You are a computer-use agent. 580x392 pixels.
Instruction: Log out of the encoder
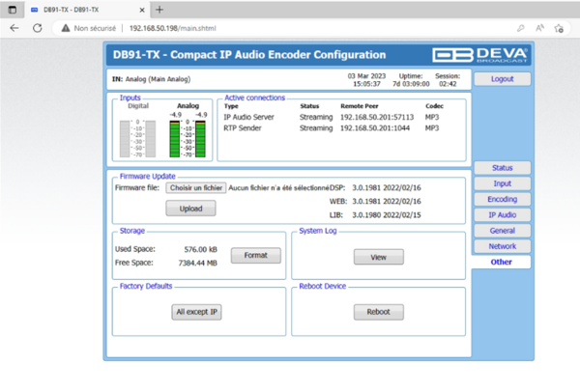(502, 79)
